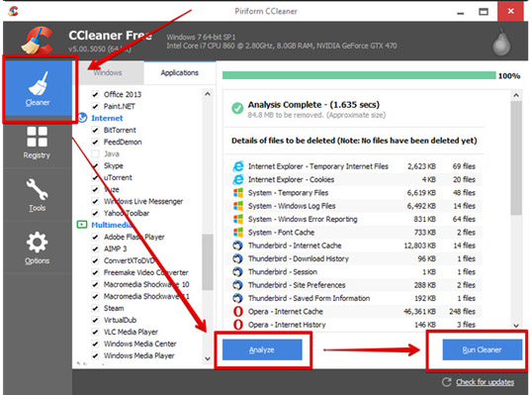Select row Thunderbird - Internet Cache
This screenshot has height=395, width=532.
[x=355, y=246]
